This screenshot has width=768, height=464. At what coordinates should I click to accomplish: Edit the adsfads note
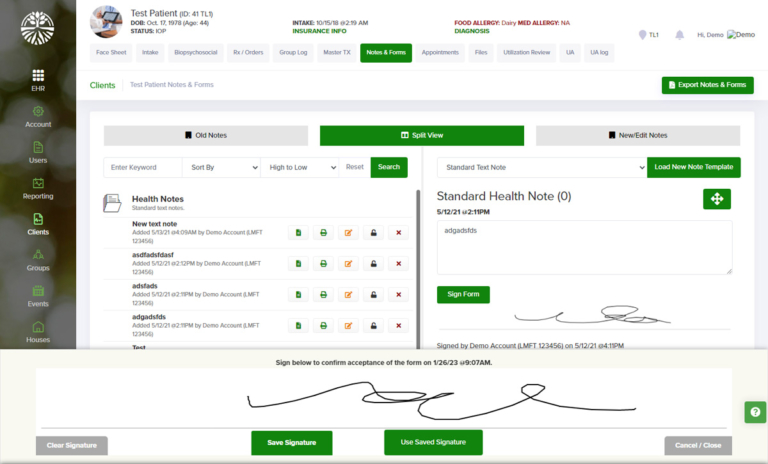pos(348,294)
